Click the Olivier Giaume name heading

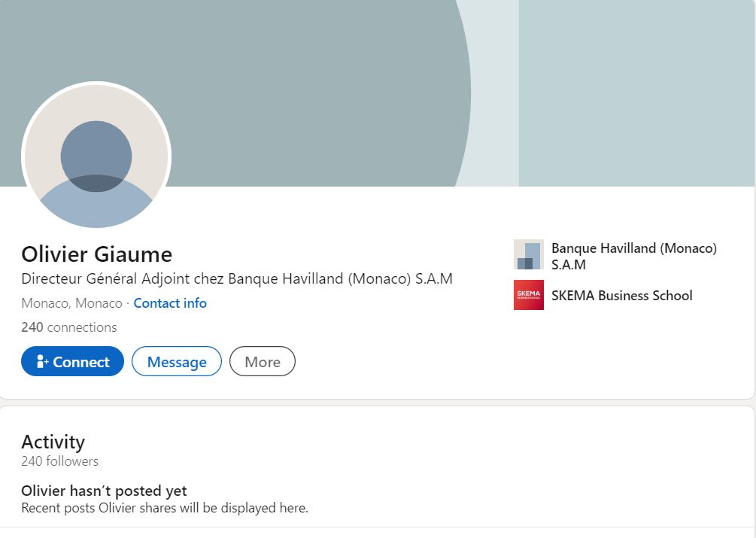(96, 254)
